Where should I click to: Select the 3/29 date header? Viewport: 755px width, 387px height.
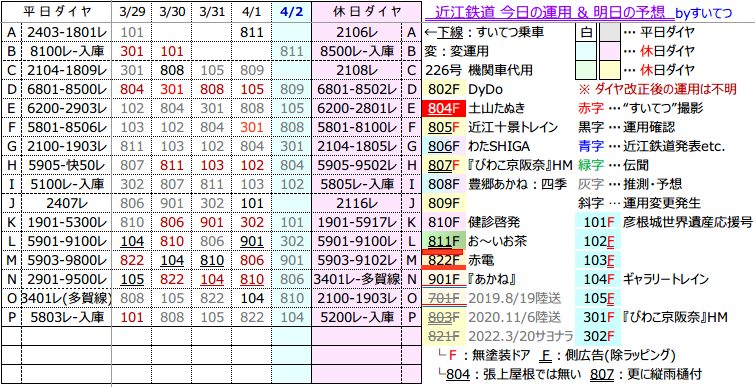click(x=131, y=12)
